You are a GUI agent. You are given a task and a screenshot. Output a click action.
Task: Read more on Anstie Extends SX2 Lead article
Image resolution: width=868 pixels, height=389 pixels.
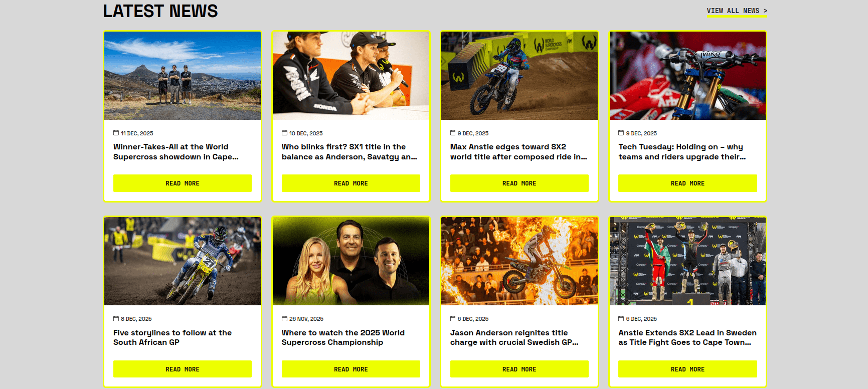[x=687, y=369]
